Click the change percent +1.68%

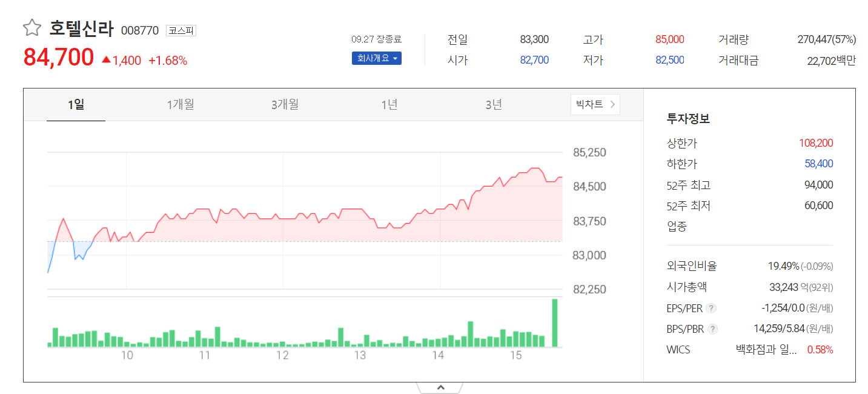pyautogui.click(x=168, y=61)
